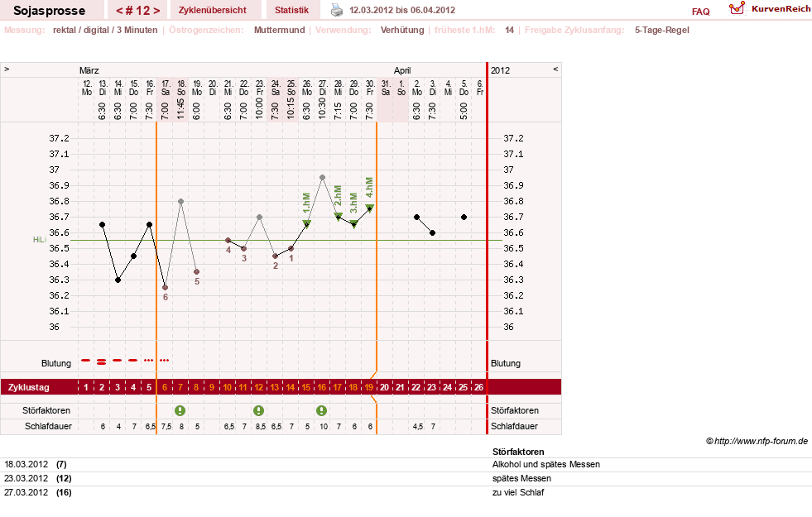Select the Sojasprosse user tab
This screenshot has width=812, height=517.
pyautogui.click(x=49, y=11)
